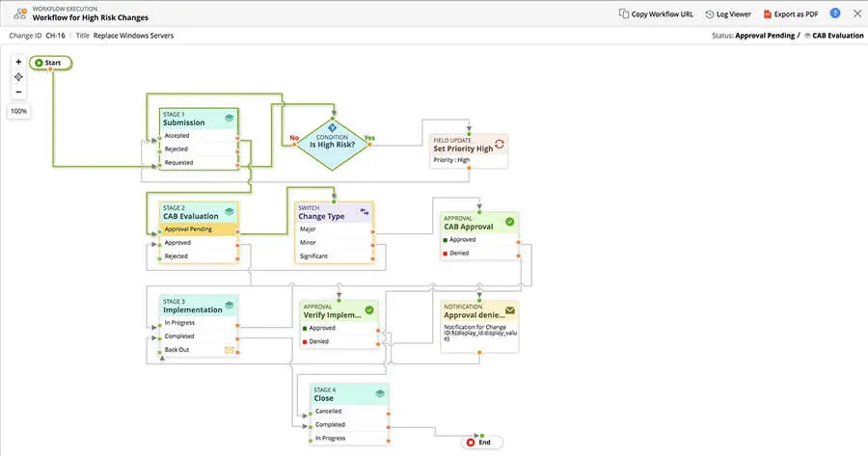Select In Progress status in Implementation stage

[x=198, y=323]
